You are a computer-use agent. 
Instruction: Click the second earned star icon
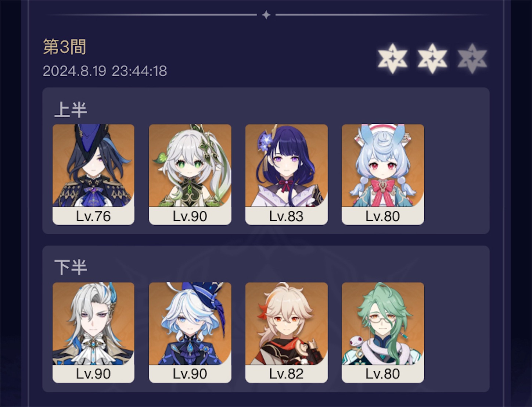[432, 58]
